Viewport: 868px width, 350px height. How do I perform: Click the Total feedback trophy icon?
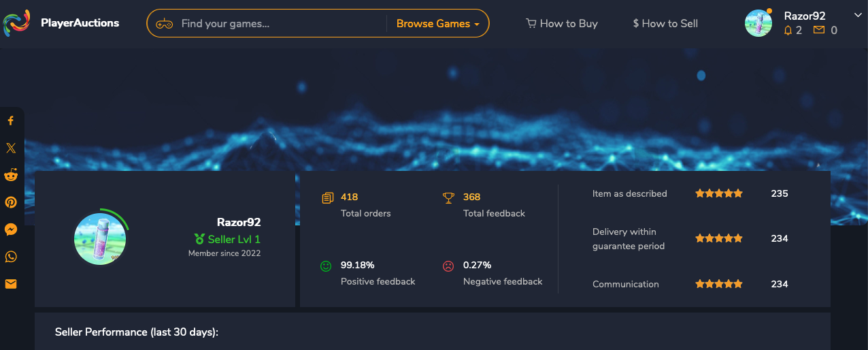point(448,197)
